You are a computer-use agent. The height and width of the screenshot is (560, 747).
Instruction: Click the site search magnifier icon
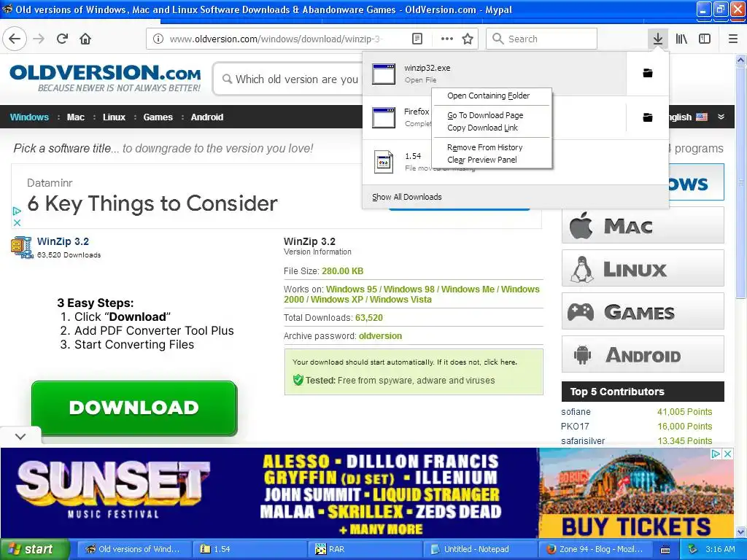(228, 79)
